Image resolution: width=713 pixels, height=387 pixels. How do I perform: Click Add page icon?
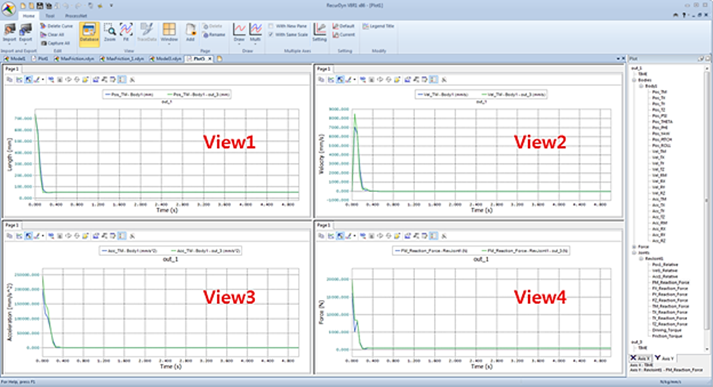pyautogui.click(x=190, y=33)
